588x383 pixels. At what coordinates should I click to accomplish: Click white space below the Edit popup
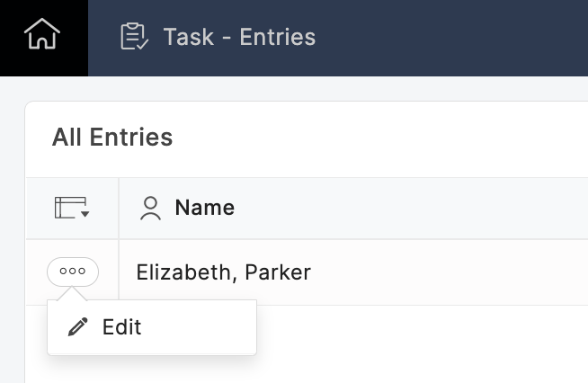(x=153, y=369)
